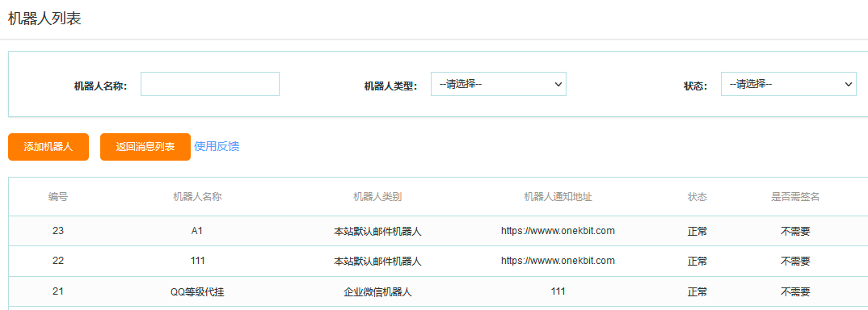The image size is (868, 310).
Task: Click the 机器人名称 search input field
Action: [210, 84]
